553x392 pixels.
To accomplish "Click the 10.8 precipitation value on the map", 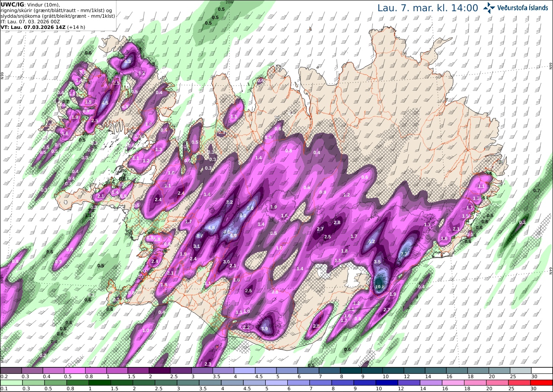I will coord(380,287).
